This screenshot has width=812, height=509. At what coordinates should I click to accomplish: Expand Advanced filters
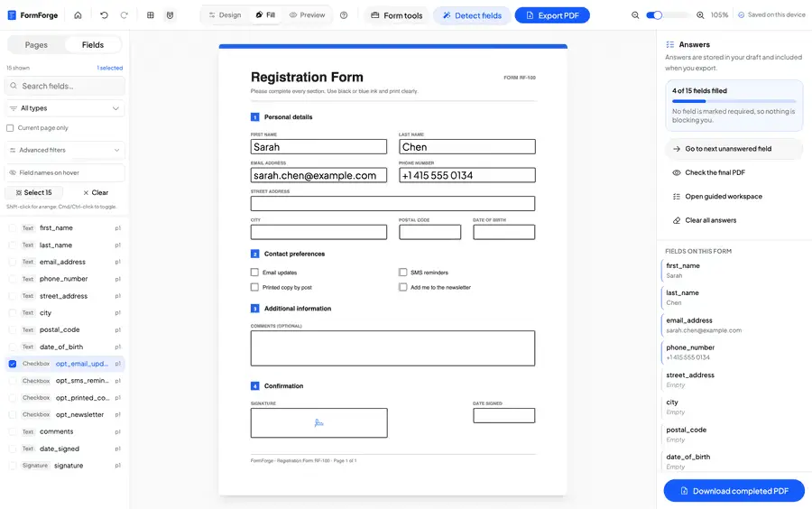click(65, 150)
